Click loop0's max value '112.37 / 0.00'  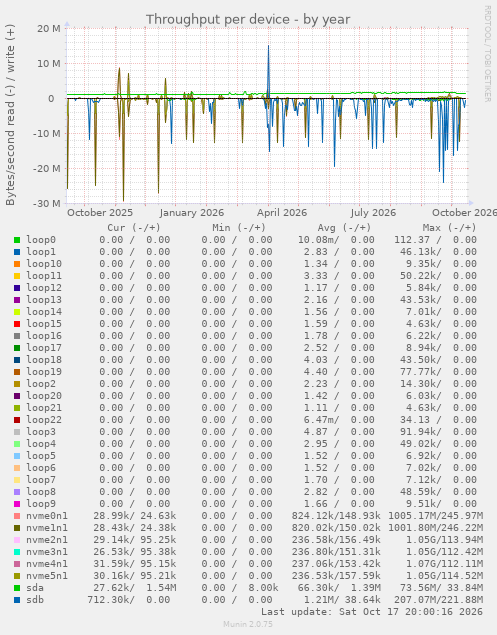click(435, 240)
